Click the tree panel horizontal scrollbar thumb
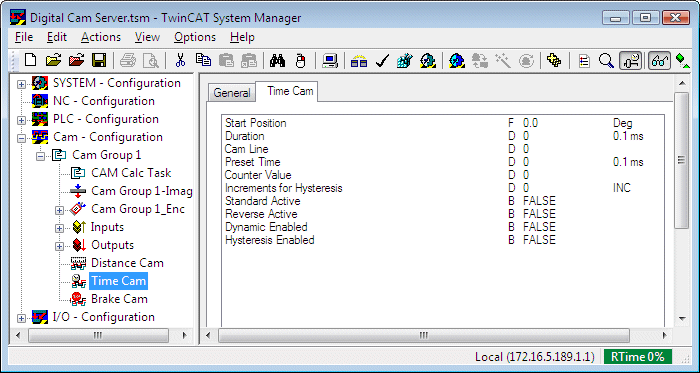 [98, 336]
